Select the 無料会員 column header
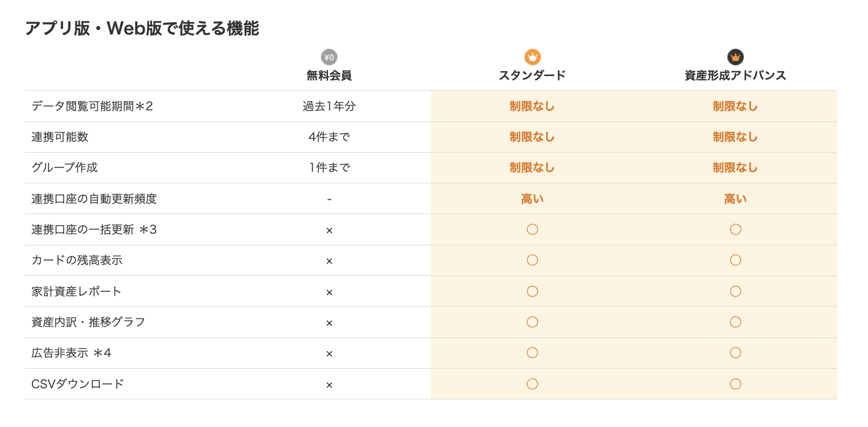Image resolution: width=868 pixels, height=427 pixels. coord(329,75)
